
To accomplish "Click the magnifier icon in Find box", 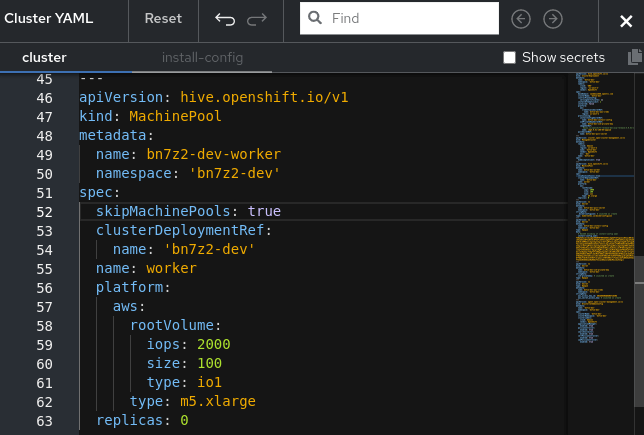I will [x=315, y=19].
